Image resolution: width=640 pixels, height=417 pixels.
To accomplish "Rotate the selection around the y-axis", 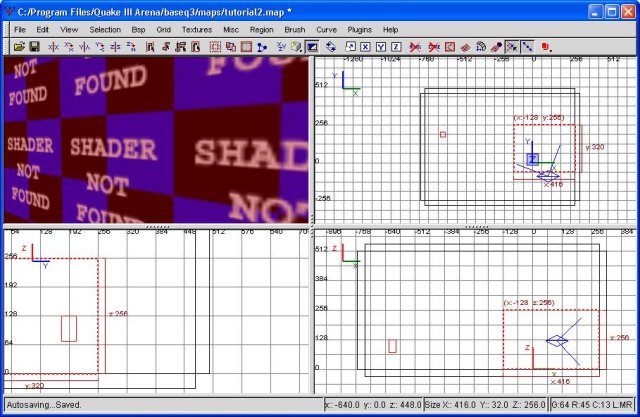I will pyautogui.click(x=100, y=47).
